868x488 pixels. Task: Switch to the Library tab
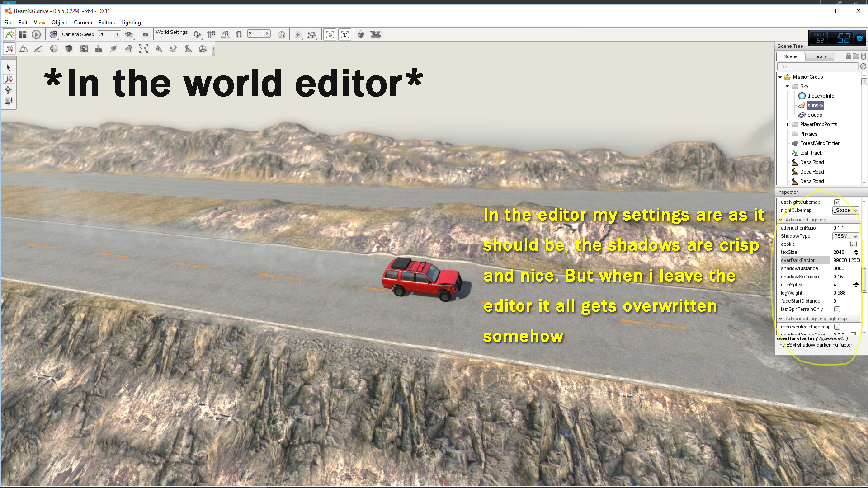819,56
